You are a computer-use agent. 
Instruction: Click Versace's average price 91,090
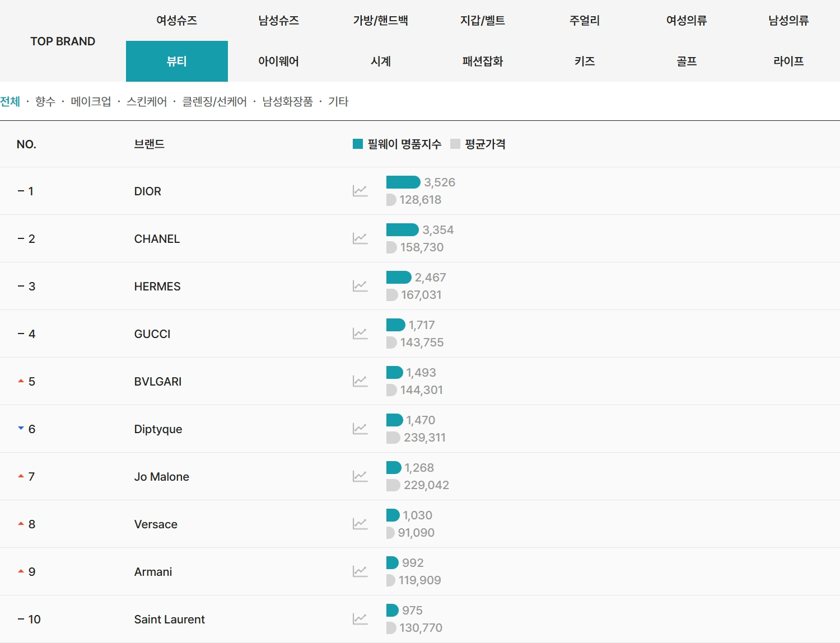pyautogui.click(x=416, y=533)
